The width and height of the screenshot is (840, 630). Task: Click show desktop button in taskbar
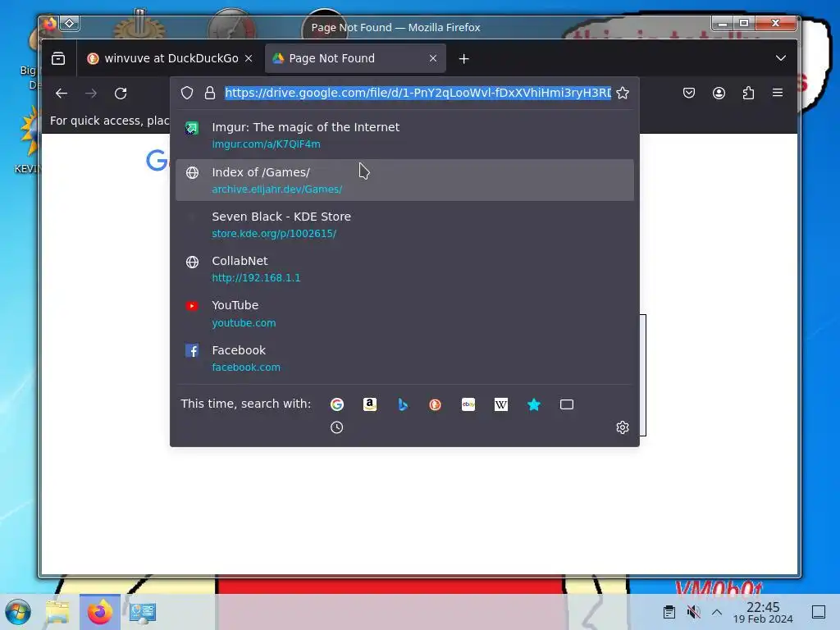[819, 612]
